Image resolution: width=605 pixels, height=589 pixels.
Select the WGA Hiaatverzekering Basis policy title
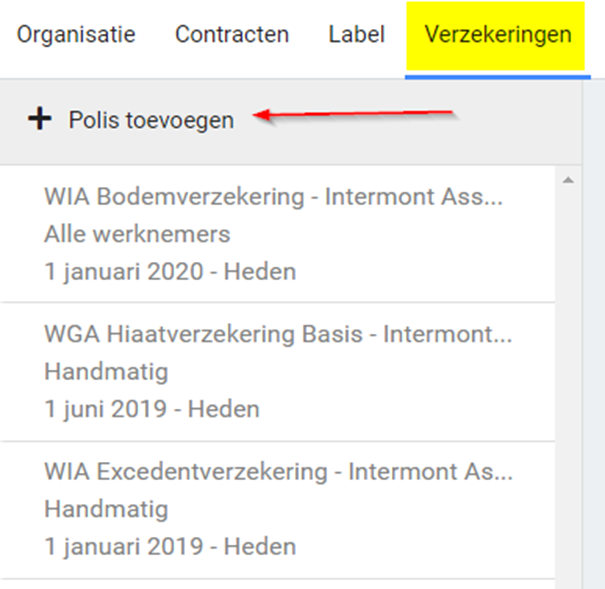point(277,334)
